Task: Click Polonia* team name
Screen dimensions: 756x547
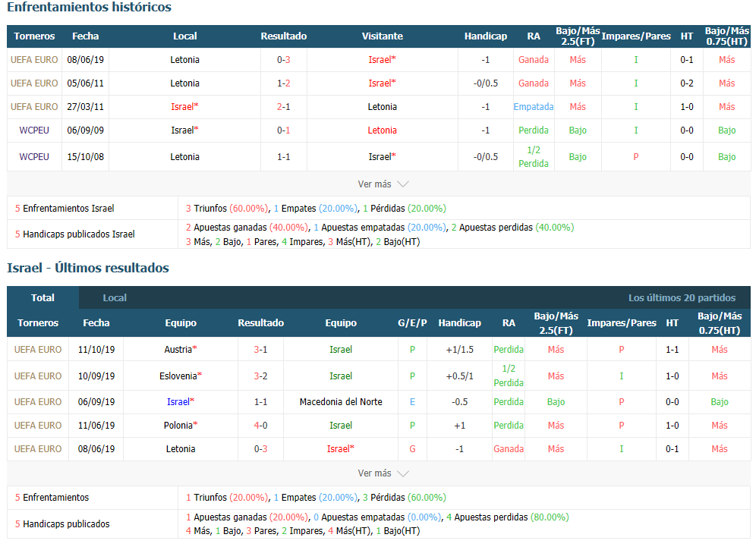Action: (181, 426)
